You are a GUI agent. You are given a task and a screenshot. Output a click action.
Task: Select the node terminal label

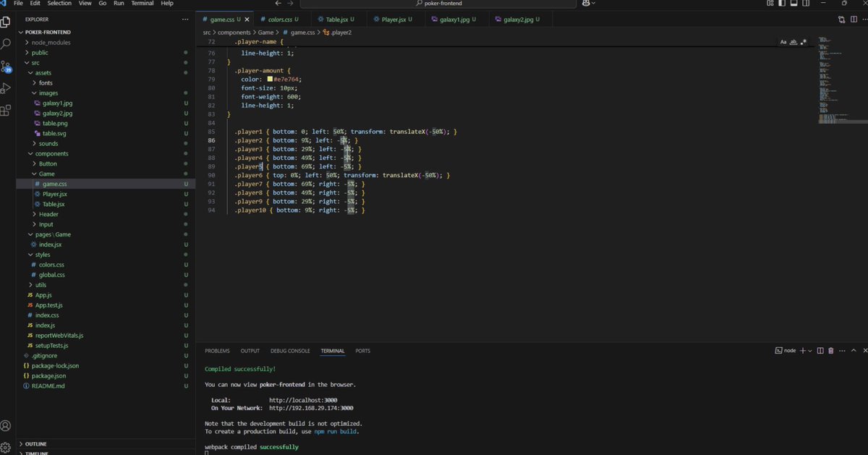[x=786, y=350]
